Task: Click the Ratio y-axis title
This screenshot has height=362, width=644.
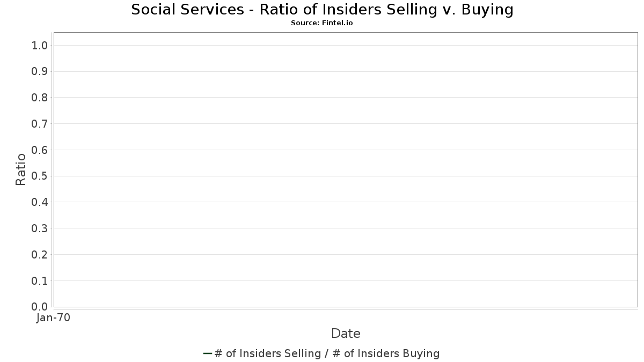Action: tap(21, 169)
